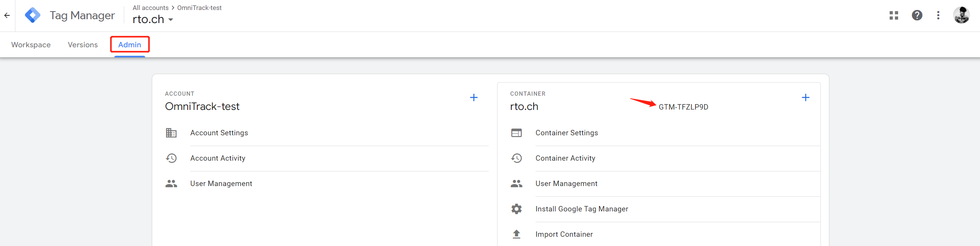The width and height of the screenshot is (980, 246).
Task: Switch to the Versions tab
Action: [x=83, y=45]
